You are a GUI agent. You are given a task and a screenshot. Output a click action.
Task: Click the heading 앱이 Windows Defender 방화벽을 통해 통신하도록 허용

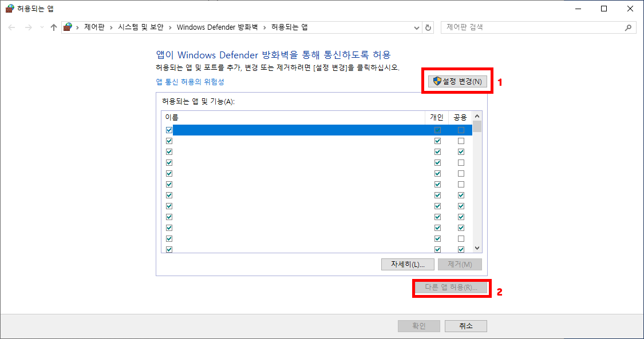[x=273, y=55]
